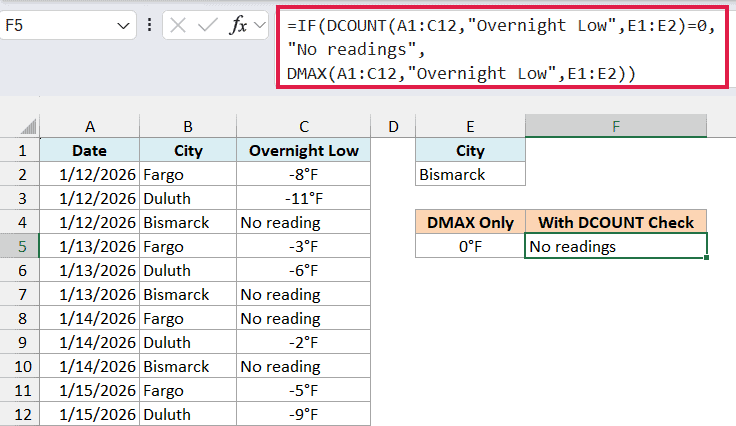Screen dimensions: 736x426
Task: Click the DMAX Only header cell
Action: pos(470,222)
